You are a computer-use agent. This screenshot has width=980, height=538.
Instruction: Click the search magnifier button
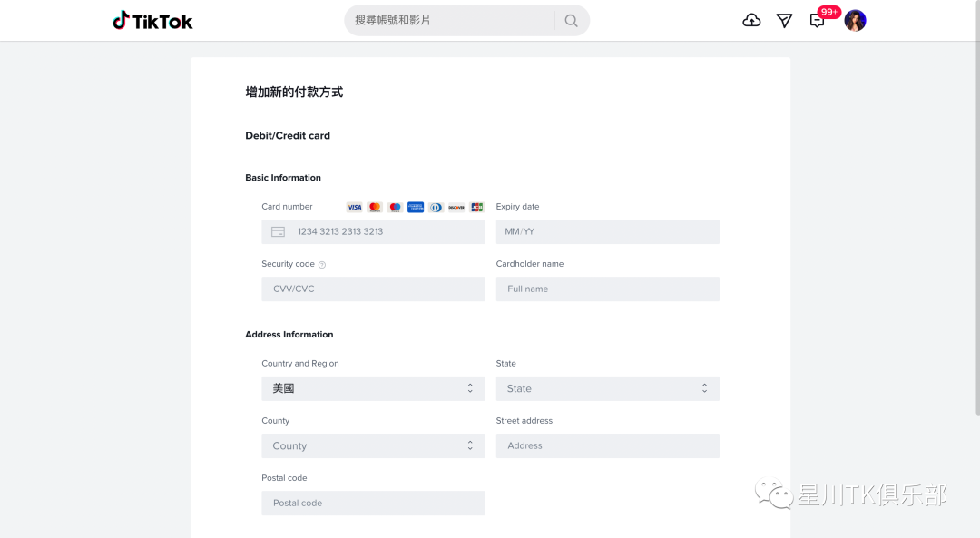coord(571,20)
